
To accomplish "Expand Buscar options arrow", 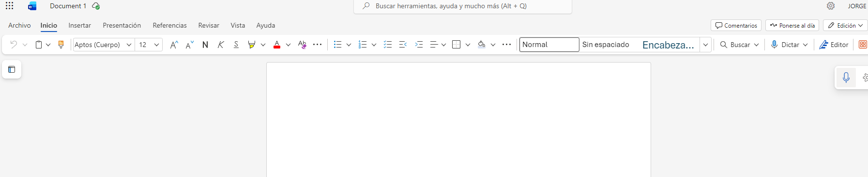I will pos(756,45).
